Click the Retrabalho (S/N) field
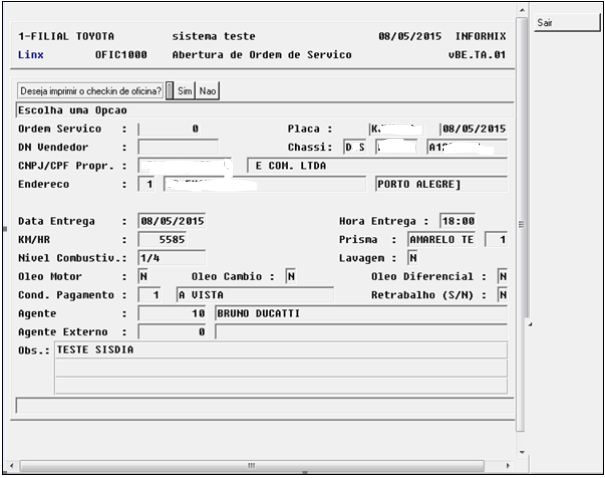605x478 pixels. pos(502,295)
